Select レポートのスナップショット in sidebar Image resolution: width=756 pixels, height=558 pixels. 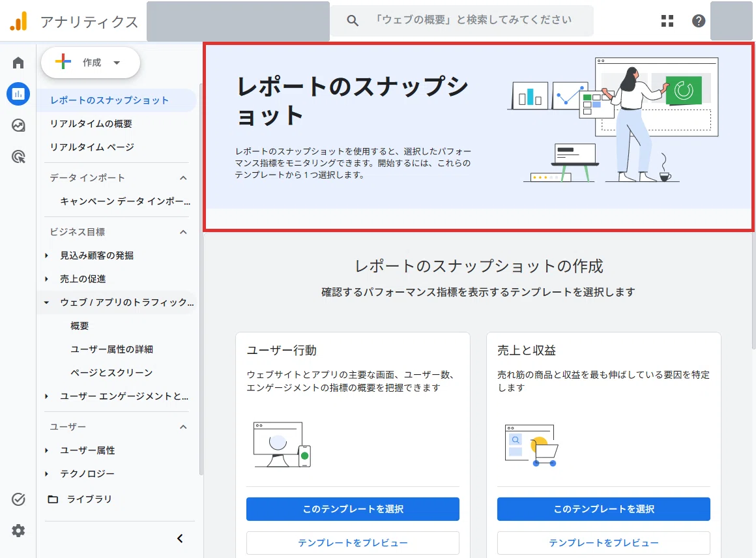point(116,100)
